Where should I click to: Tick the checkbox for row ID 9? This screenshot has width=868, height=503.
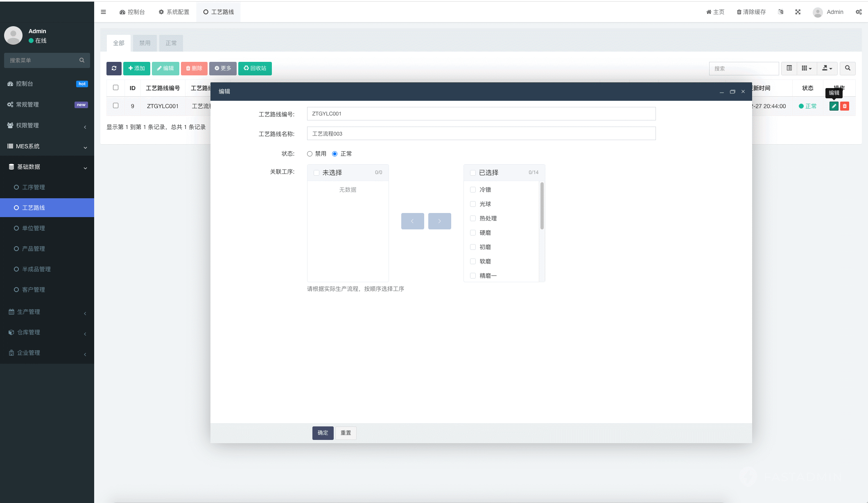pos(115,106)
